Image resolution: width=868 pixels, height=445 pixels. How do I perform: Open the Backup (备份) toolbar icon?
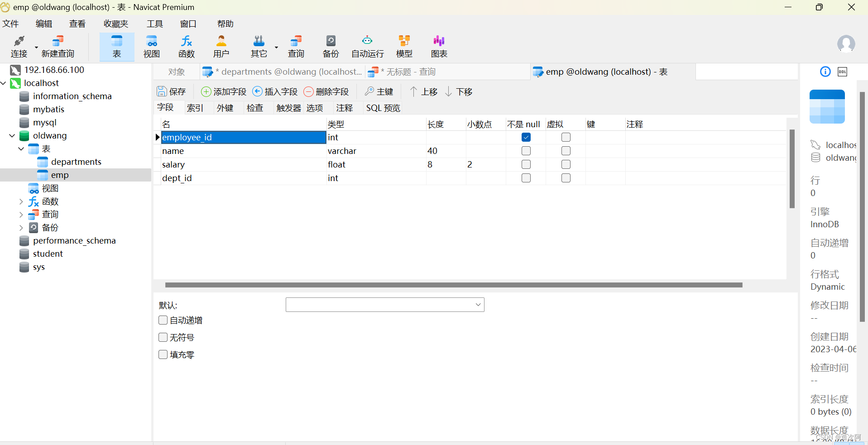point(331,47)
